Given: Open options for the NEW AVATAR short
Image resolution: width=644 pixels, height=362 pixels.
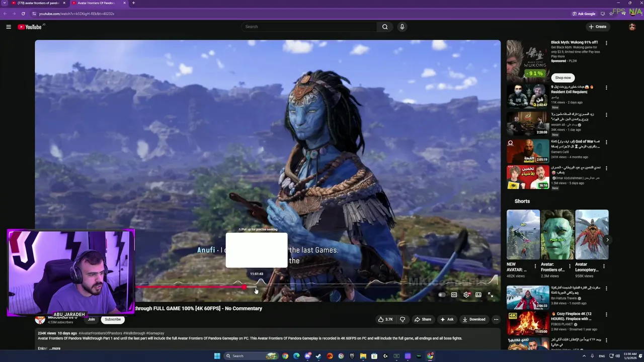Looking at the screenshot, I should click(535, 266).
